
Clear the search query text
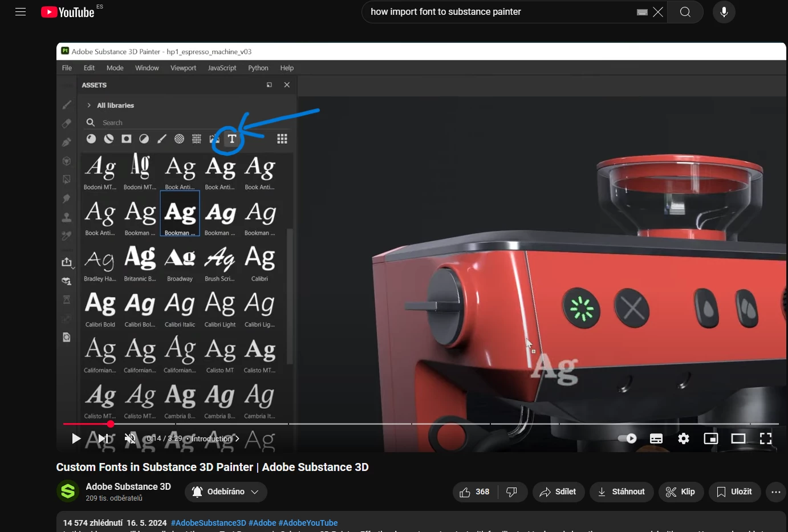(658, 12)
